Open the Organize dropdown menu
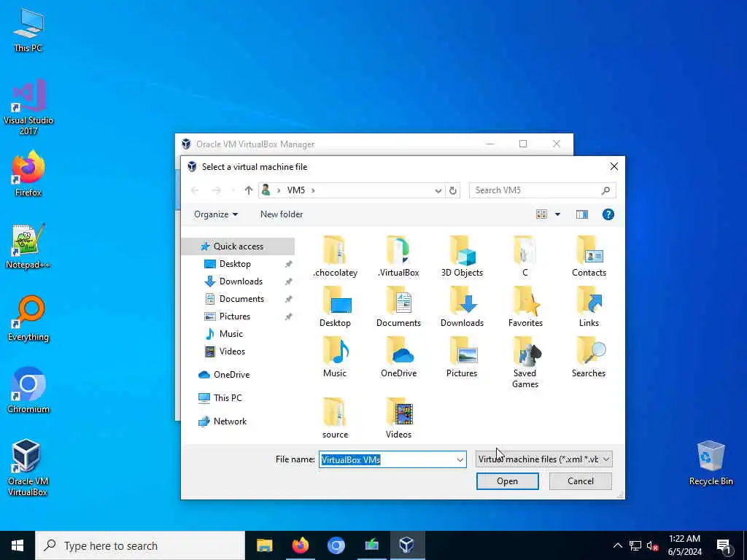The height and width of the screenshot is (560, 747). pos(216,214)
